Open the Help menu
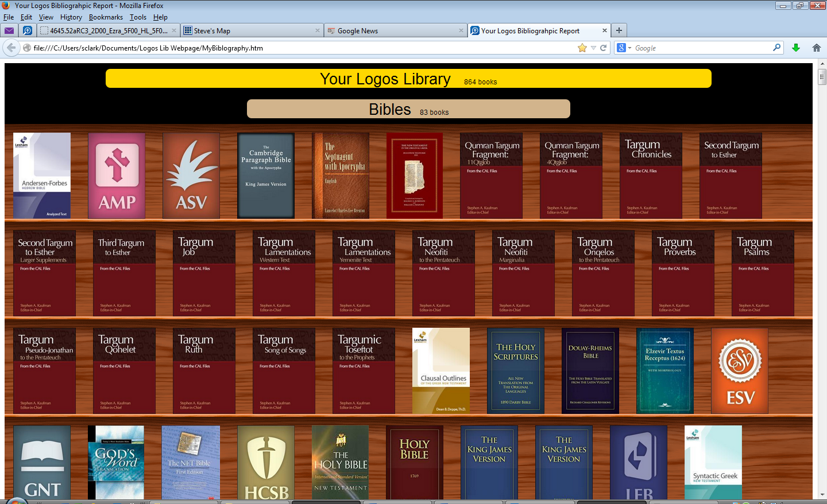The width and height of the screenshot is (827, 504). (160, 17)
